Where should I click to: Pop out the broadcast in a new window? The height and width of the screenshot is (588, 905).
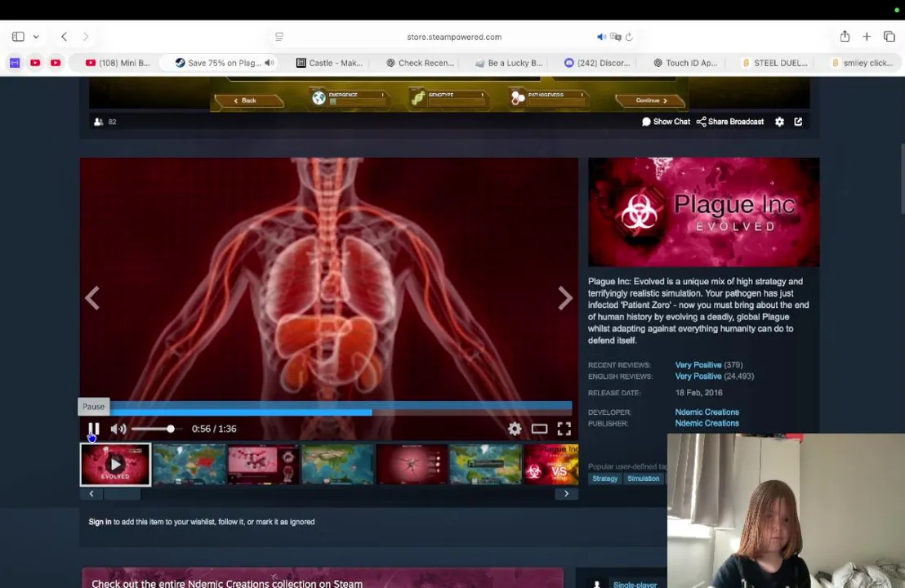click(x=798, y=122)
